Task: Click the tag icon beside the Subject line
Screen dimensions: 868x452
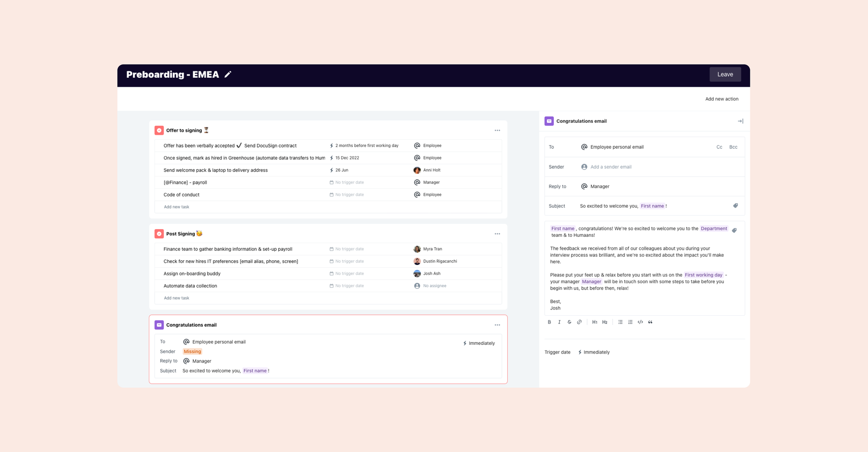Action: point(736,206)
